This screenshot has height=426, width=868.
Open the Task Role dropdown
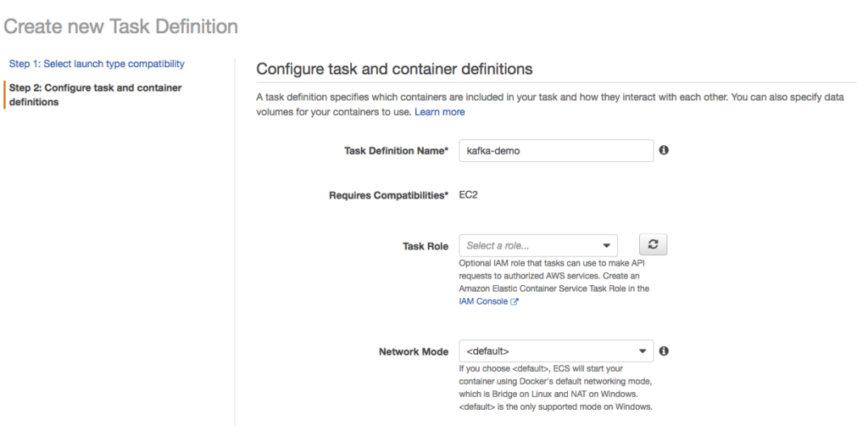(537, 245)
